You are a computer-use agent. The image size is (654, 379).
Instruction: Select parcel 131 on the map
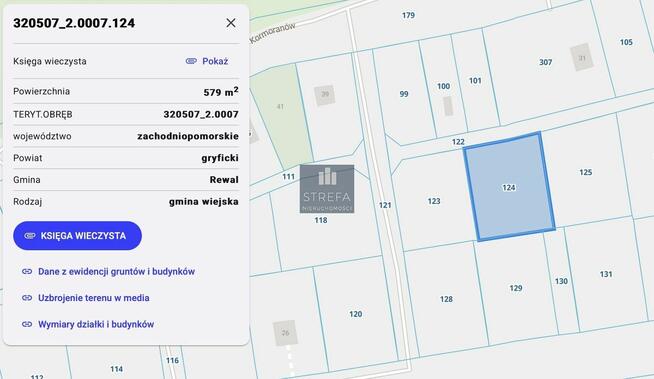(x=606, y=274)
